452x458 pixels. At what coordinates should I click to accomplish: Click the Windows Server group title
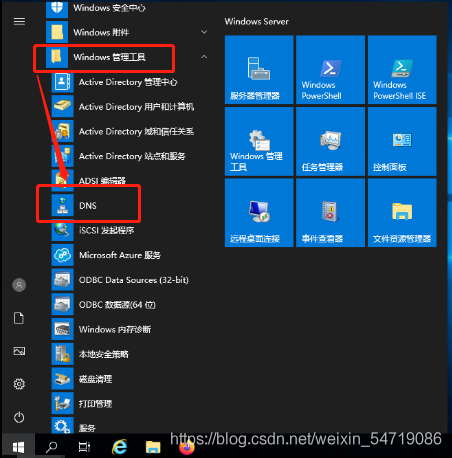coord(256,22)
